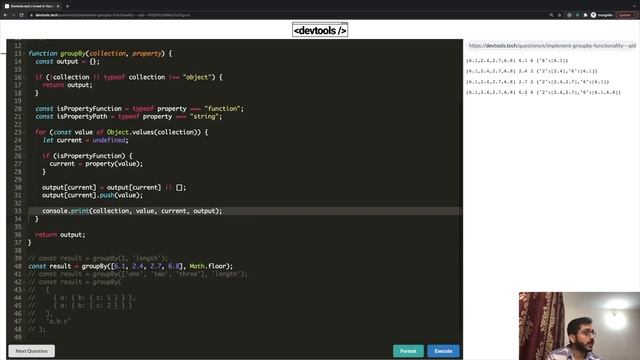Reload the page with the refresh icon
Image resolution: width=640 pixels, height=360 pixels.
(21, 15)
